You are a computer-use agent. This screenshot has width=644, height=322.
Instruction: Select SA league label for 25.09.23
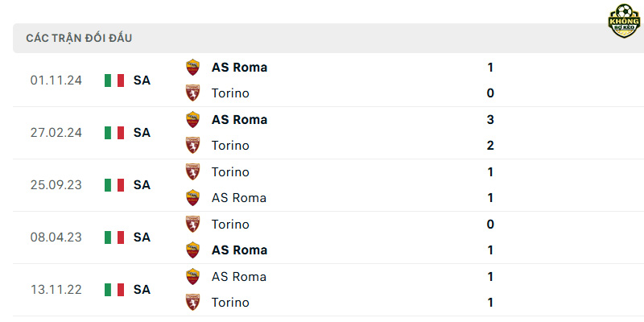pos(142,185)
